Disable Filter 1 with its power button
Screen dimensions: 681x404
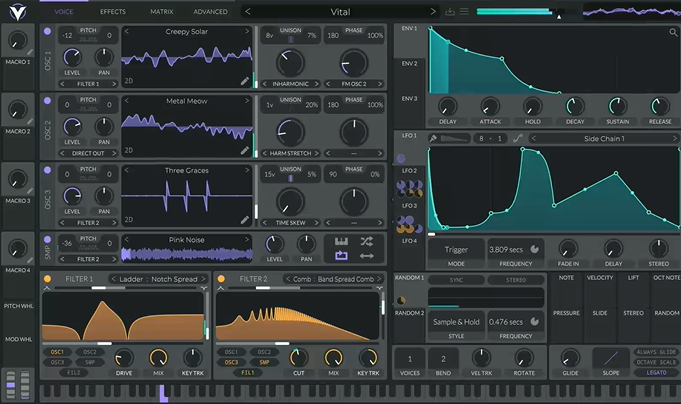[x=46, y=279]
